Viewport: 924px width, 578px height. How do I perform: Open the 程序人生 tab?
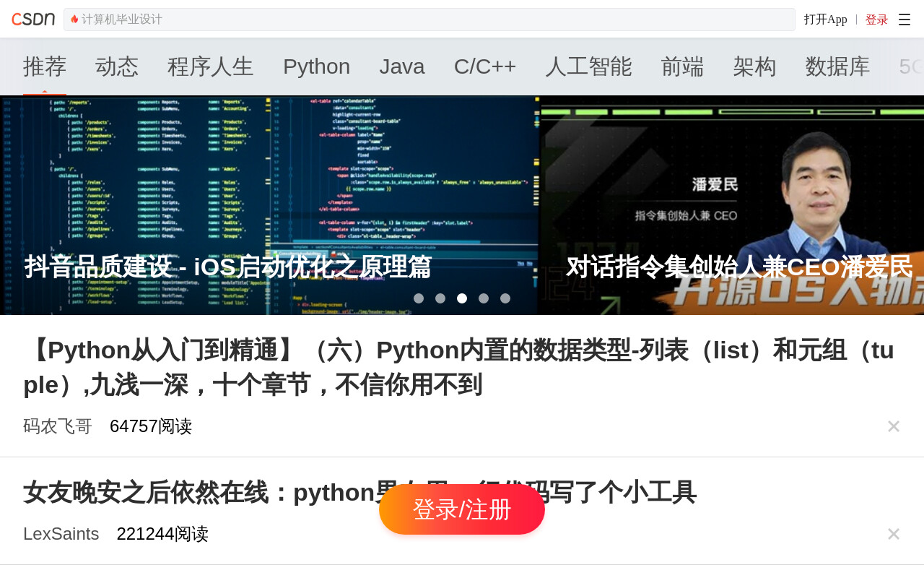point(211,66)
